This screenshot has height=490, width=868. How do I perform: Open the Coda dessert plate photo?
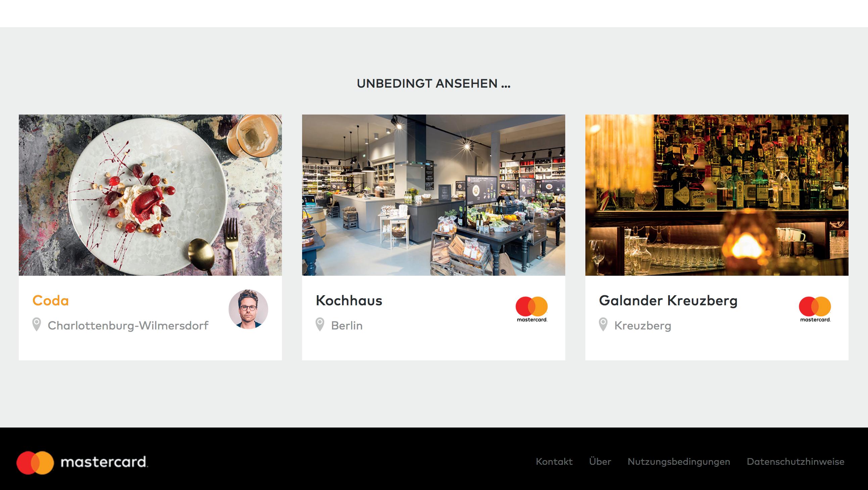pos(150,195)
